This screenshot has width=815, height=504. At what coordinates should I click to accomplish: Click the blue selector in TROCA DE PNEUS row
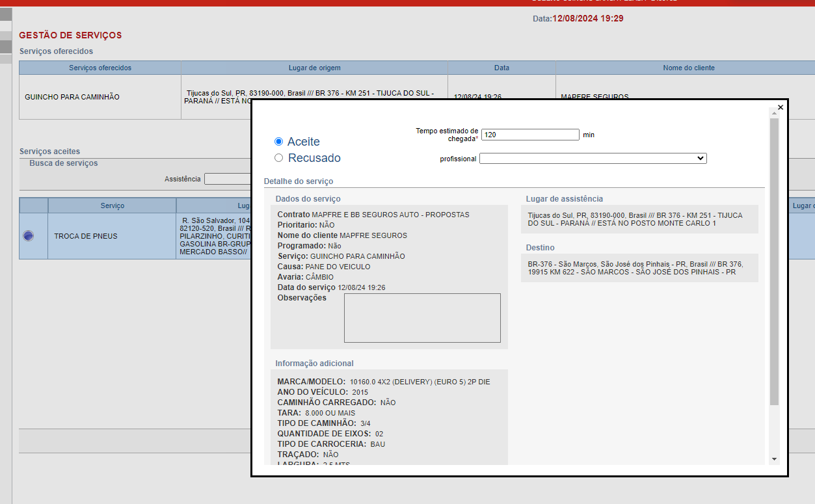pos(28,236)
